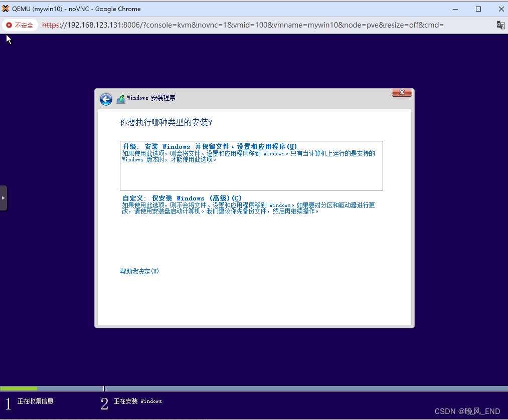This screenshot has height=420, width=508.
Task: Expand the noVNC side control panel handle
Action: click(3, 198)
